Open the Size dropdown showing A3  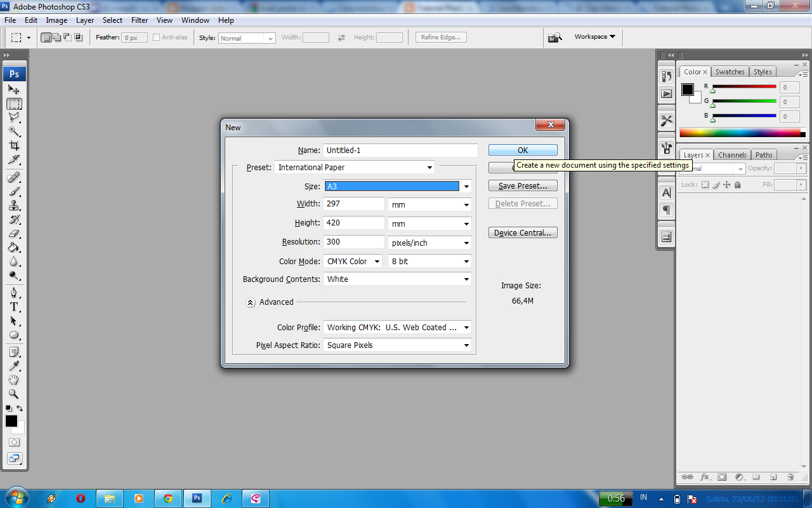coord(398,187)
